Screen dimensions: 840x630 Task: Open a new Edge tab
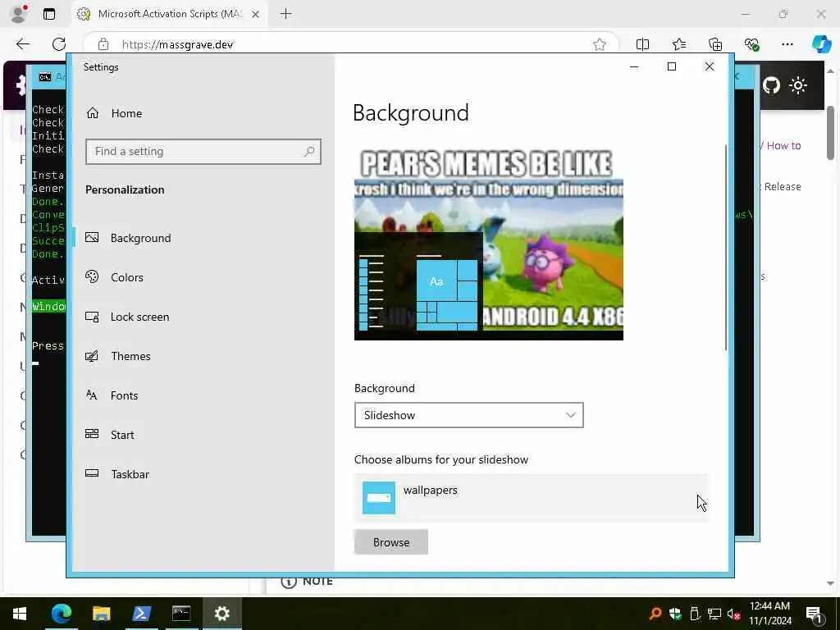286,14
